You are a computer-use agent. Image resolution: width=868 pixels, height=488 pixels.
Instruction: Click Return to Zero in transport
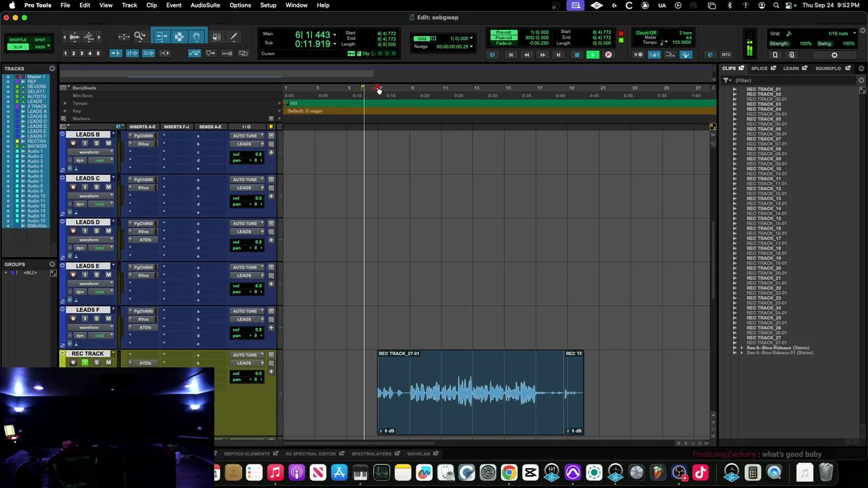[x=511, y=55]
